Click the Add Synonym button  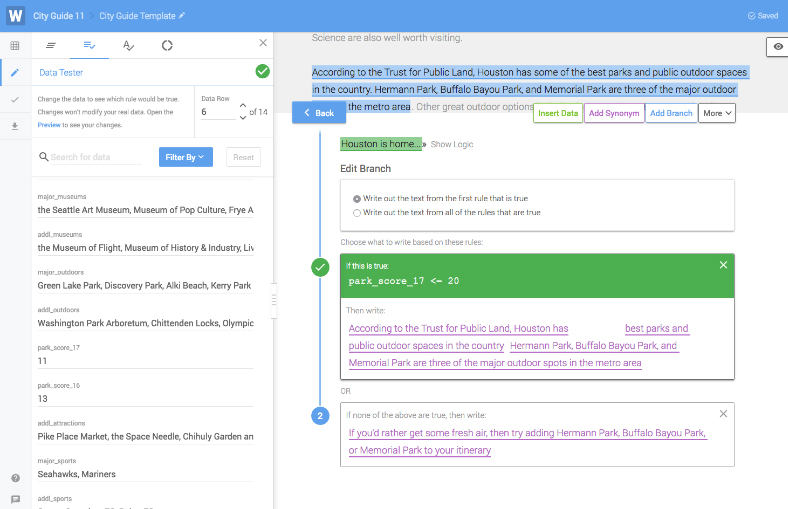pyautogui.click(x=613, y=113)
